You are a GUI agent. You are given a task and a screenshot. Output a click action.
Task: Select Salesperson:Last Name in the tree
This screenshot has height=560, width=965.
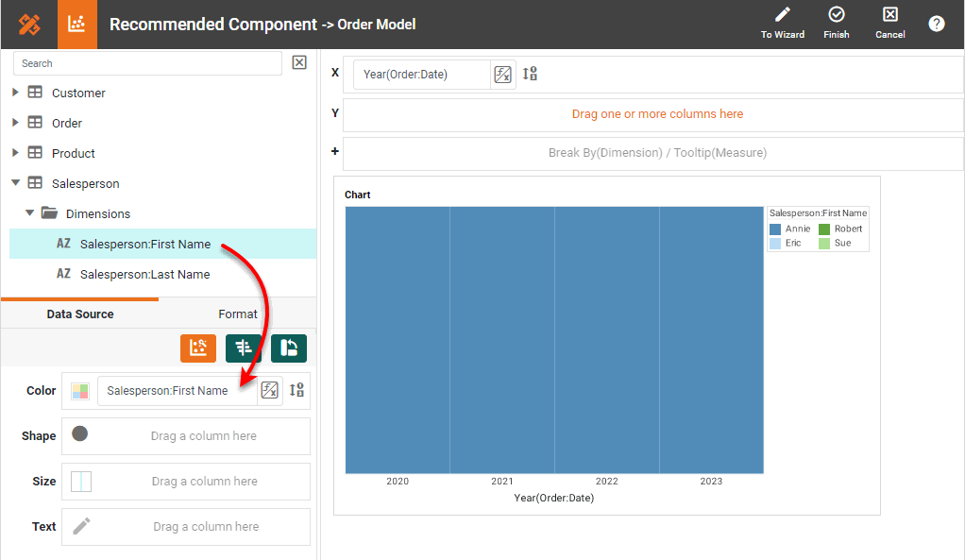coord(144,274)
